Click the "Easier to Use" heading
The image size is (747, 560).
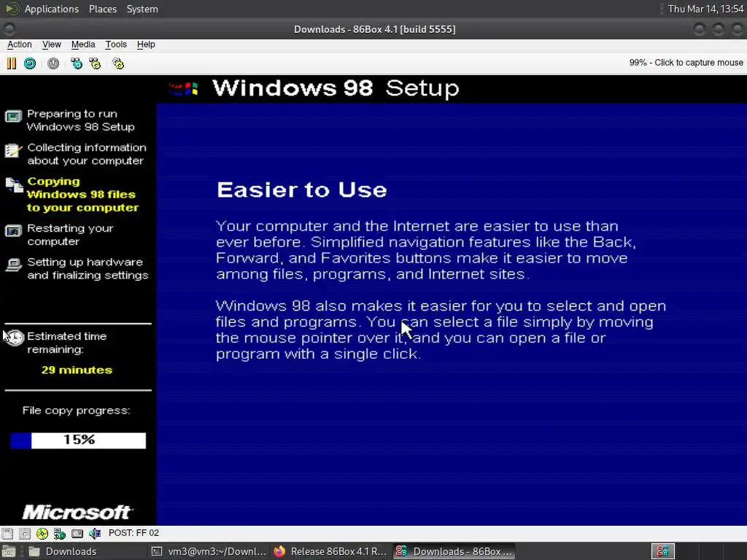click(301, 190)
